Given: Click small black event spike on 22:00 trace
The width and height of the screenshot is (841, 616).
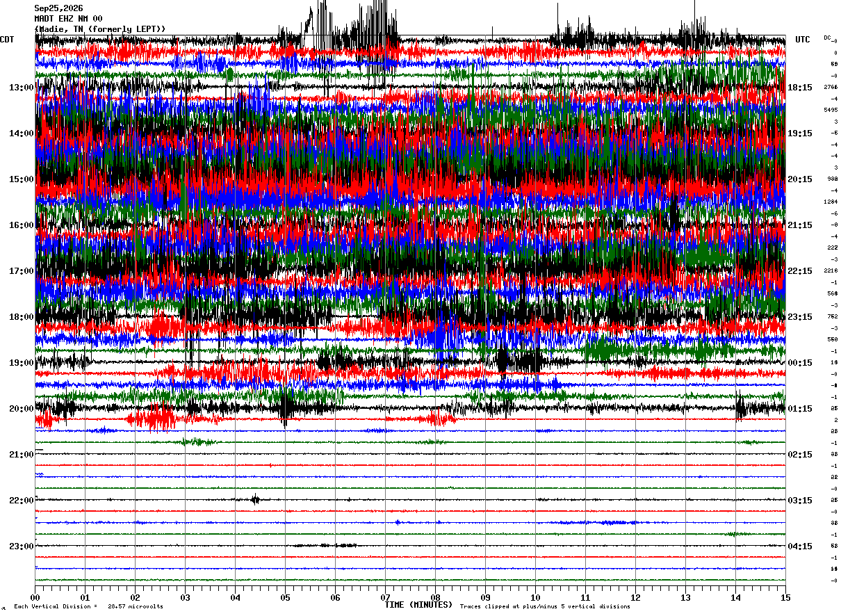Looking at the screenshot, I should 255,499.
